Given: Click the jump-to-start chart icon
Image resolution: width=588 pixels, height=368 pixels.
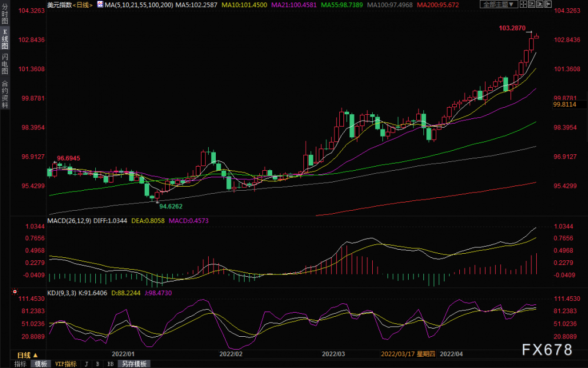Looking at the screenshot, I should click(532, 4).
